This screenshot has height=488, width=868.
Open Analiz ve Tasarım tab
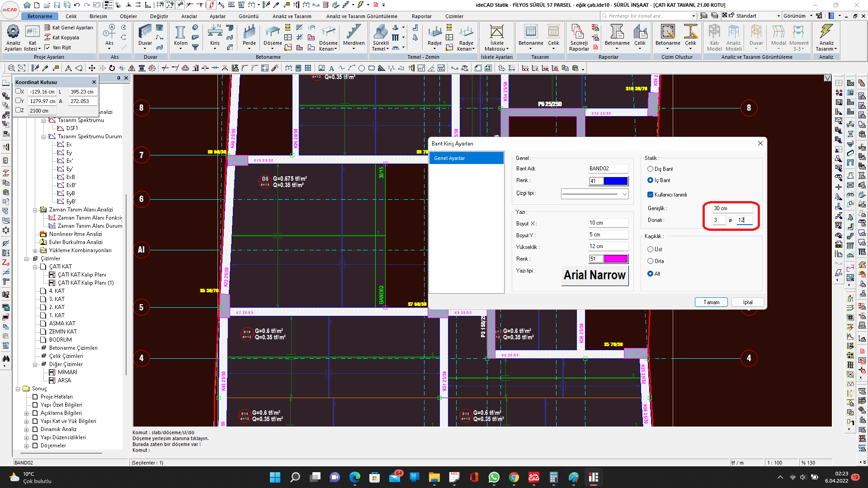click(x=292, y=16)
